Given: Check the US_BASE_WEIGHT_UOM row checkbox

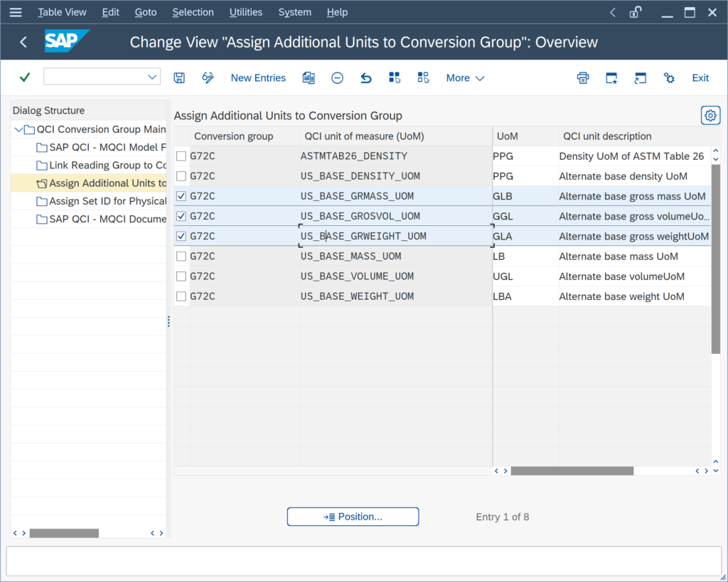Looking at the screenshot, I should (181, 296).
